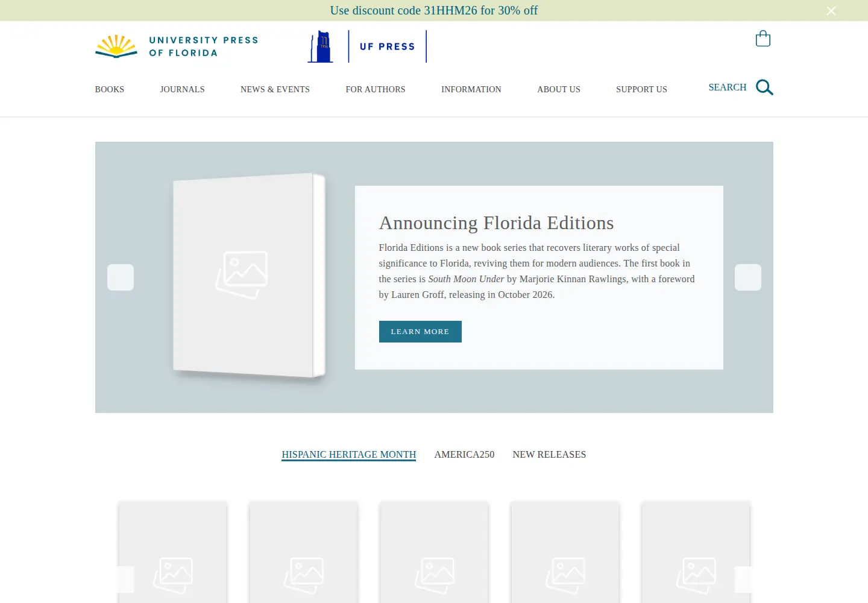
Task: Open the shopping bag cart icon
Action: pyautogui.click(x=763, y=39)
